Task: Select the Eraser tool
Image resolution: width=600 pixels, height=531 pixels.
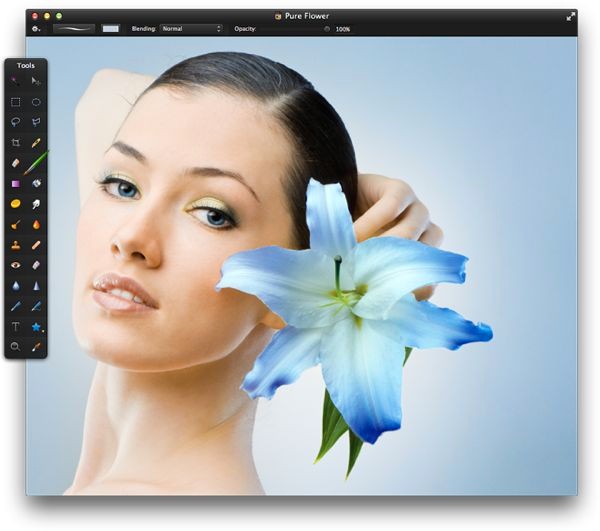Action: (x=15, y=163)
